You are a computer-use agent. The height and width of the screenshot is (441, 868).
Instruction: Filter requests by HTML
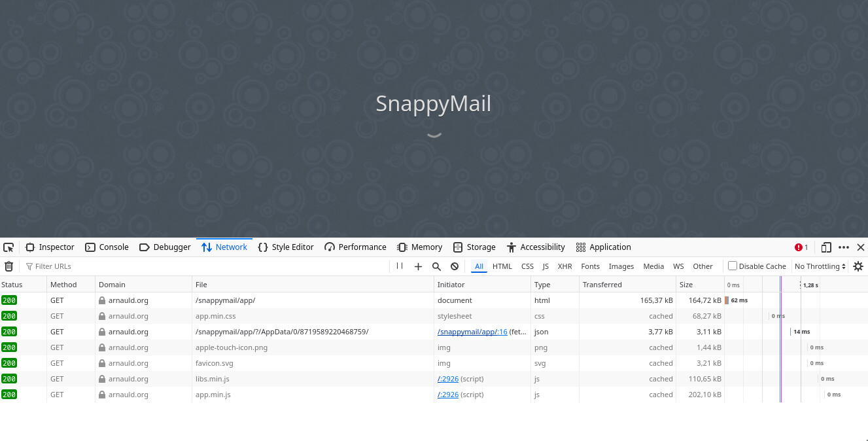point(502,266)
